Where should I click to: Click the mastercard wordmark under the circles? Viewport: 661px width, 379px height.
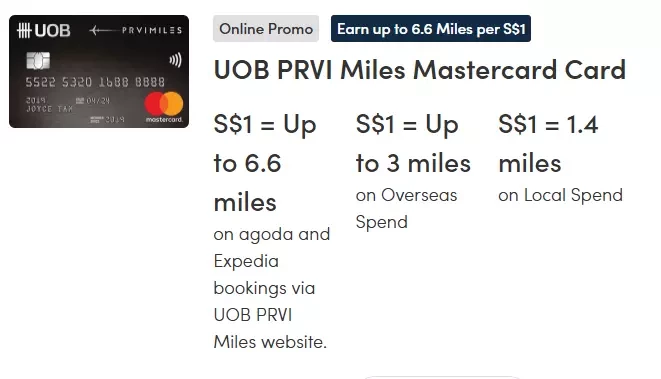tap(164, 120)
